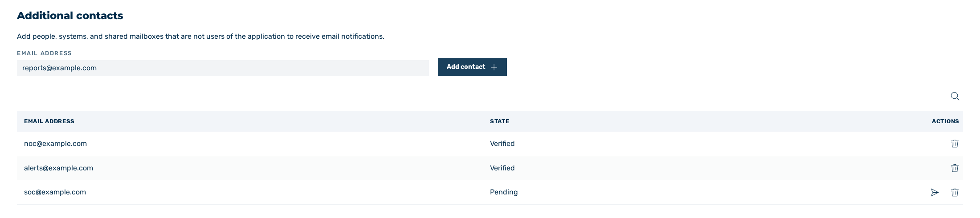Remove the soc@example.com contact via trash icon

point(955,193)
